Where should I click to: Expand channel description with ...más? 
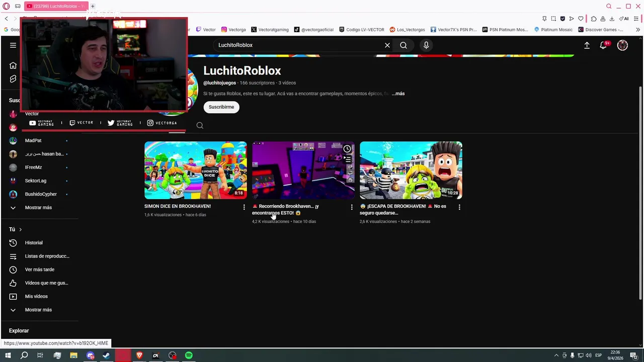[x=398, y=94]
